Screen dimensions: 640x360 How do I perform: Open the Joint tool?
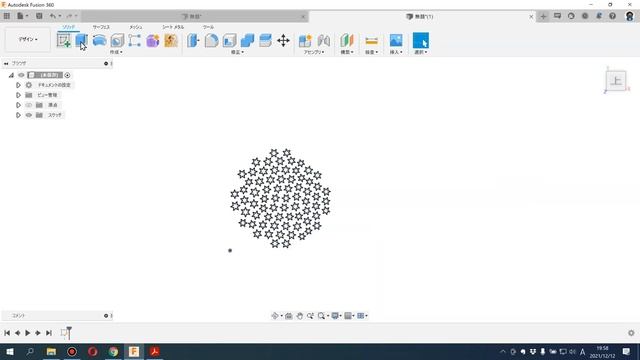323,40
